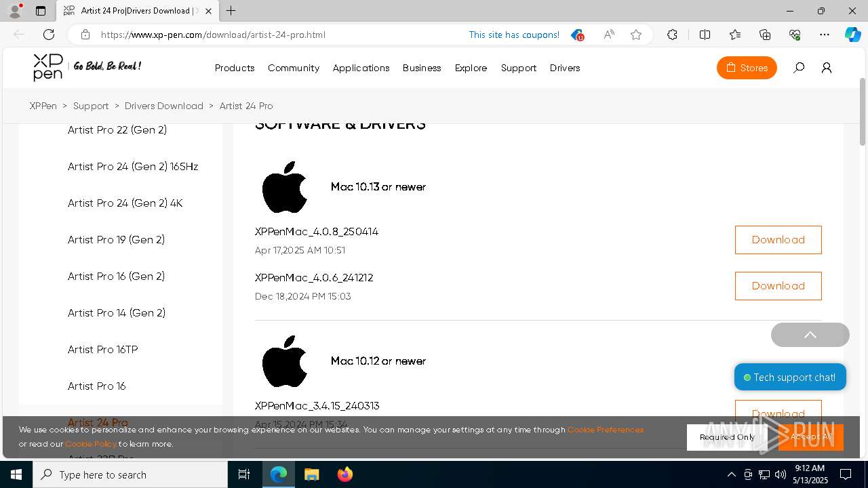Viewport: 868px width, 488px height.
Task: Click XPPenMac_3.4.15_240313 file name
Action: (317, 405)
